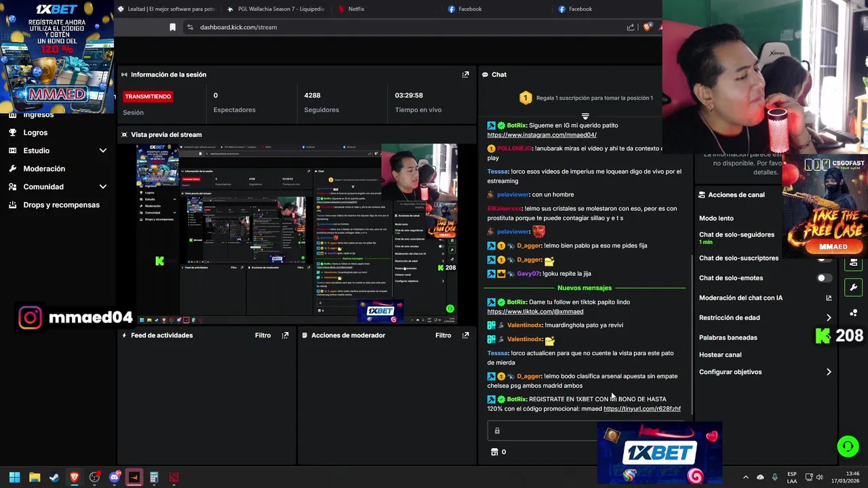
Task: Open Filtro dropdown in Acciones de moderador
Action: tap(443, 335)
